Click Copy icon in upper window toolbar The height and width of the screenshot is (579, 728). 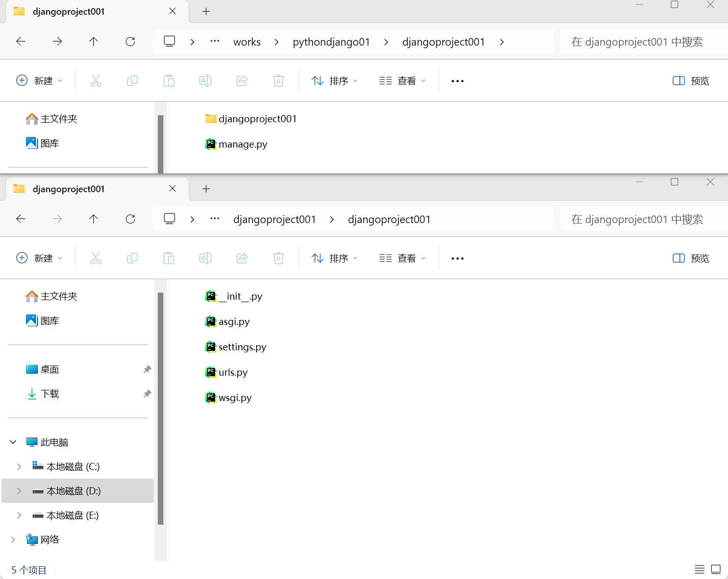[x=132, y=81]
